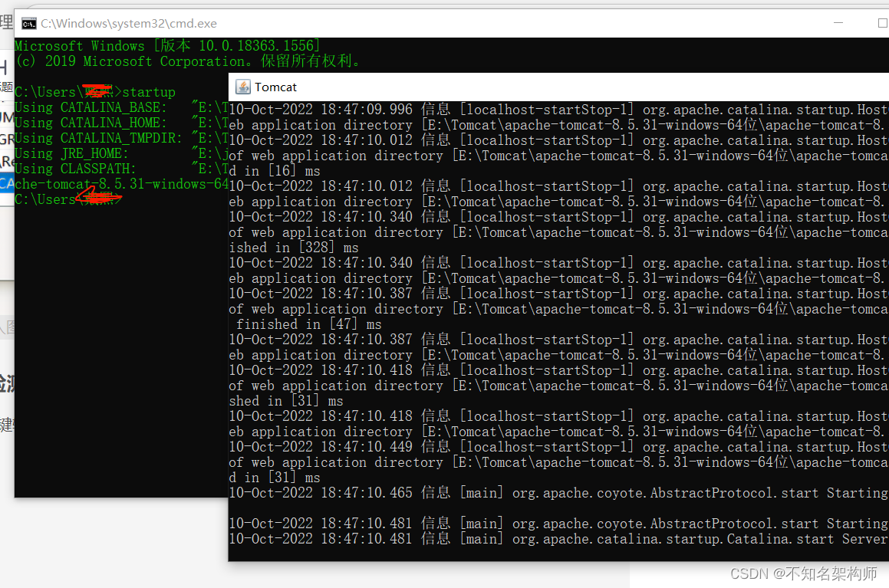Screen dimensions: 889x588
Task: Click the Java icon in the Tomcat title bar
Action: 243,87
